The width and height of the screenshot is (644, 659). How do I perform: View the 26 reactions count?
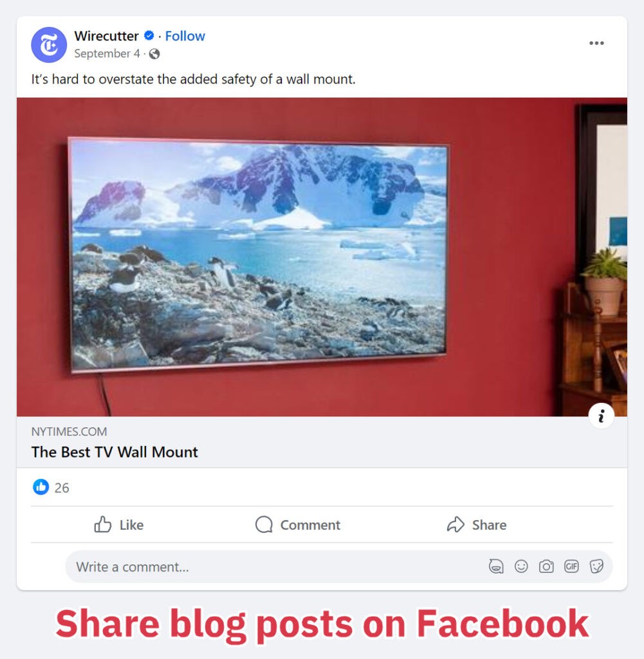point(62,488)
